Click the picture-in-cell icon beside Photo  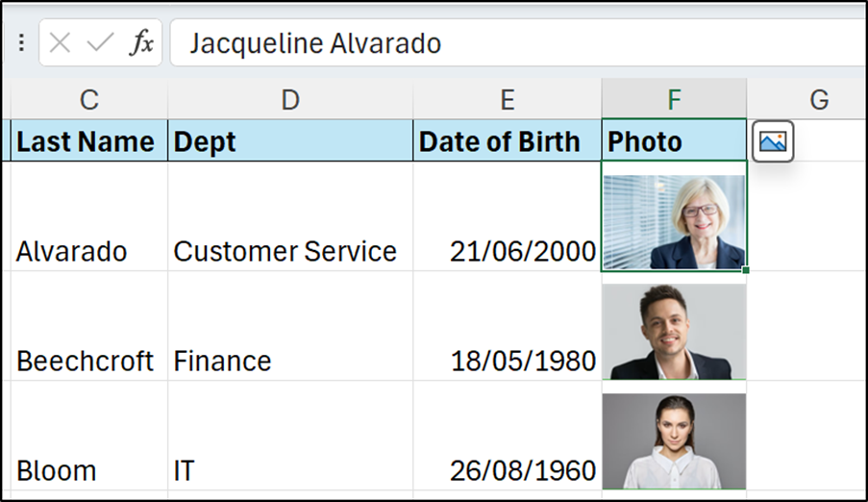773,142
